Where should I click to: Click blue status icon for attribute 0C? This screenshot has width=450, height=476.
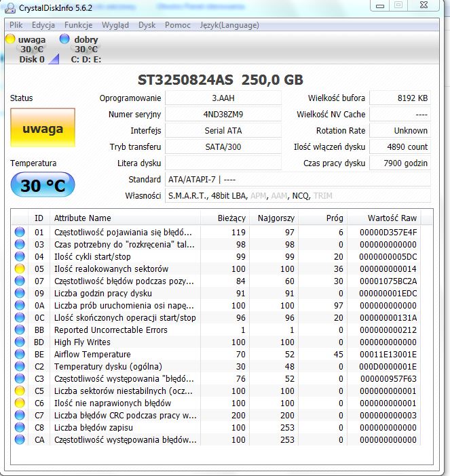click(x=20, y=317)
